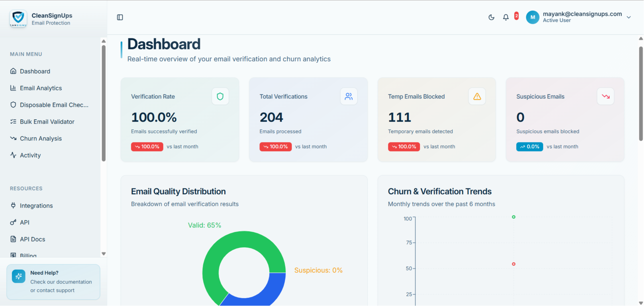Open the API key icon
Screen dimensions: 644x306
(13, 222)
